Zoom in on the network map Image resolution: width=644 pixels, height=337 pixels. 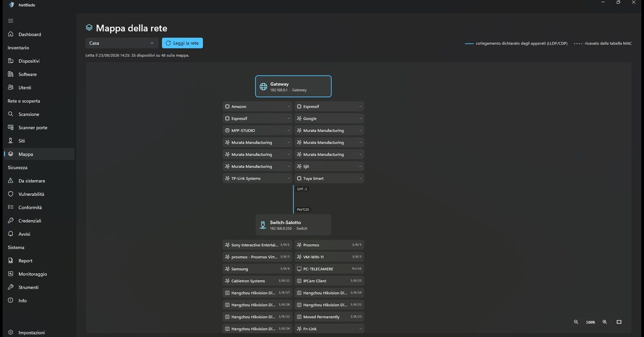pyautogui.click(x=605, y=322)
